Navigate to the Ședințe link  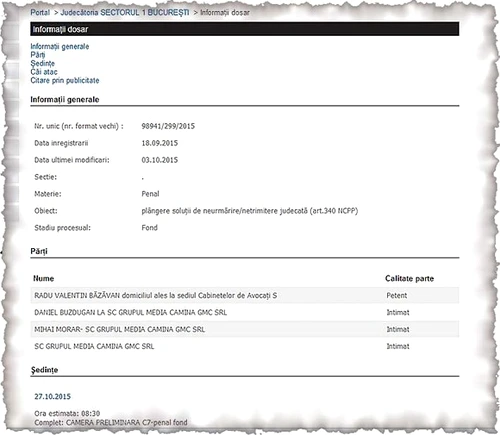point(42,63)
